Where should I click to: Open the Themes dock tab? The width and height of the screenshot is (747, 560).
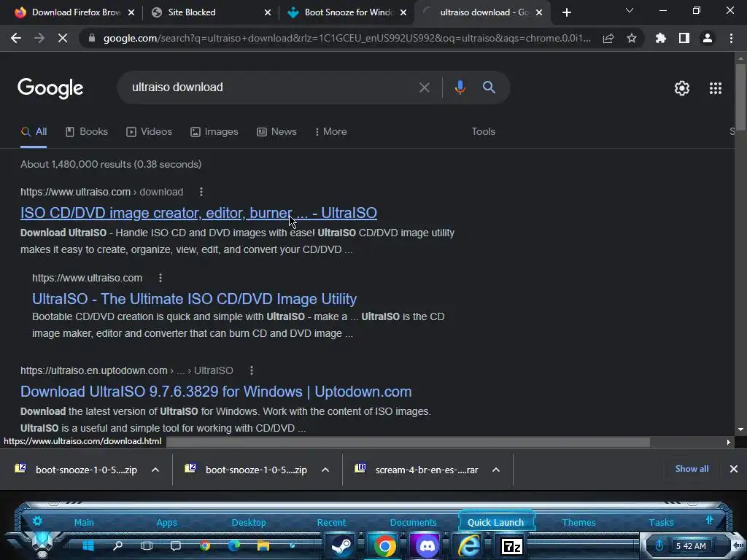[x=578, y=522]
